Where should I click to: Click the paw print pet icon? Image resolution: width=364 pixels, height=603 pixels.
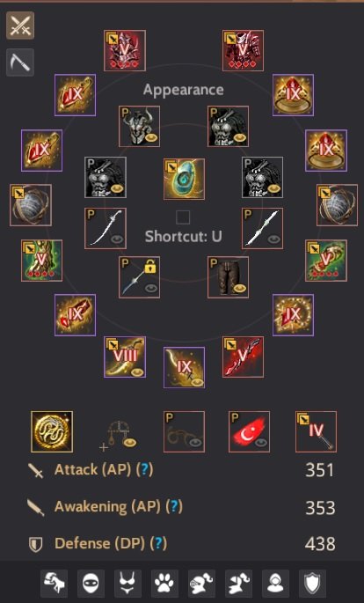[164, 584]
